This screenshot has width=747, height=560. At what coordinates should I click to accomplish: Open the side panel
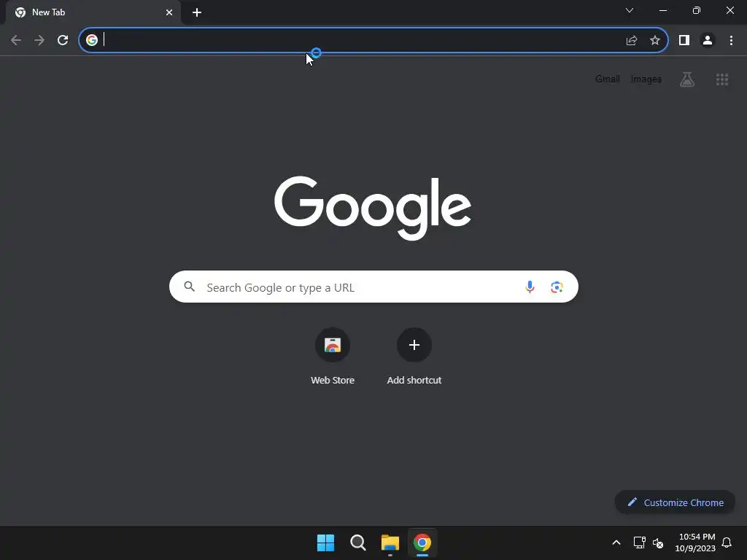tap(684, 41)
